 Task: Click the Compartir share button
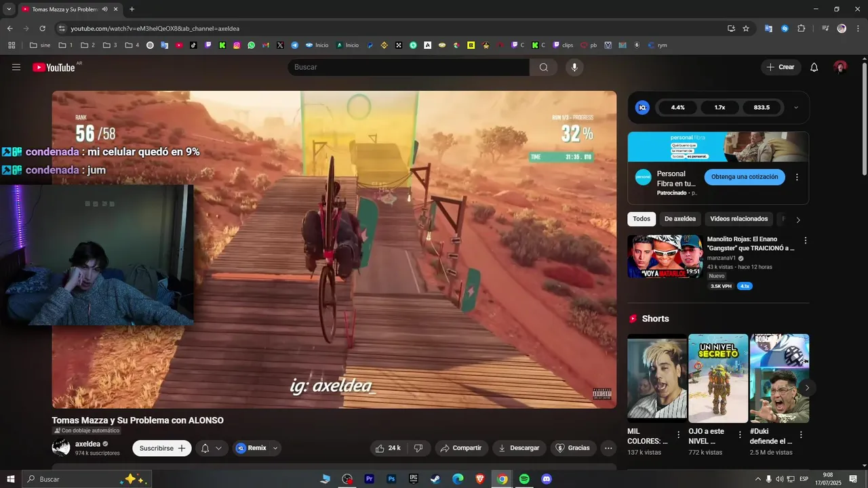(461, 448)
